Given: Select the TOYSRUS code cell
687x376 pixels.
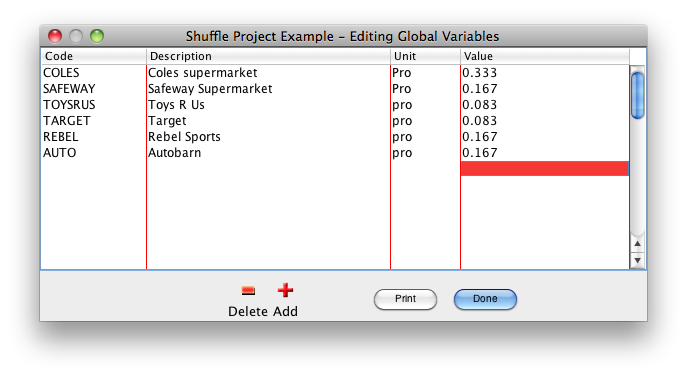Looking at the screenshot, I should coord(94,105).
